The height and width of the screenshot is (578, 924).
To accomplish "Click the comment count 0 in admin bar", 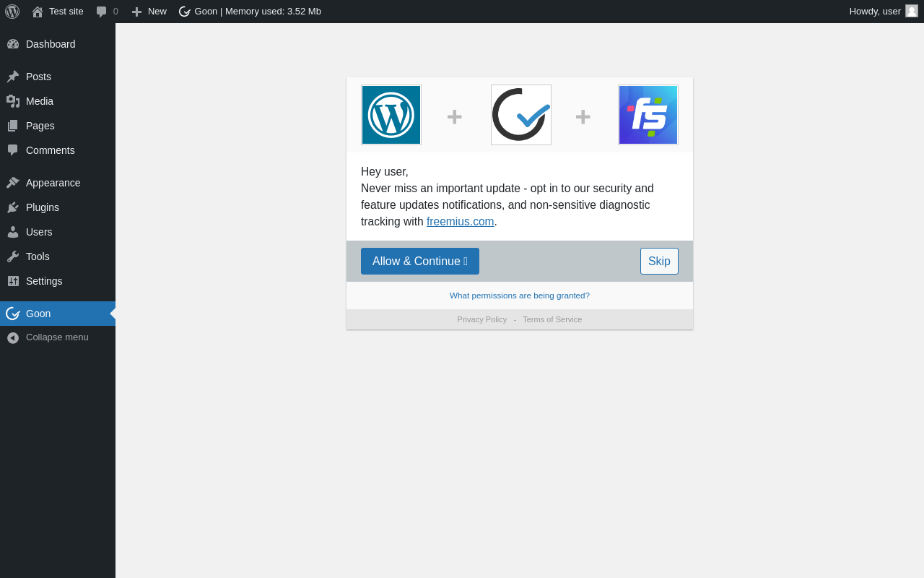I will point(115,12).
